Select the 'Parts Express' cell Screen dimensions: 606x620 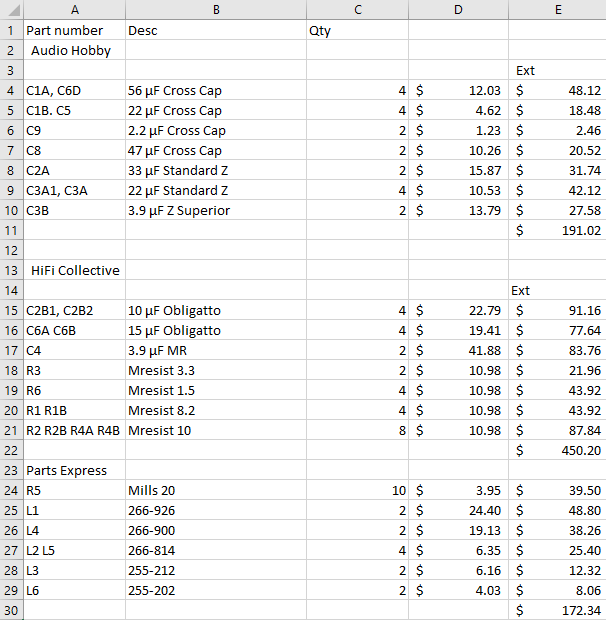tap(74, 470)
